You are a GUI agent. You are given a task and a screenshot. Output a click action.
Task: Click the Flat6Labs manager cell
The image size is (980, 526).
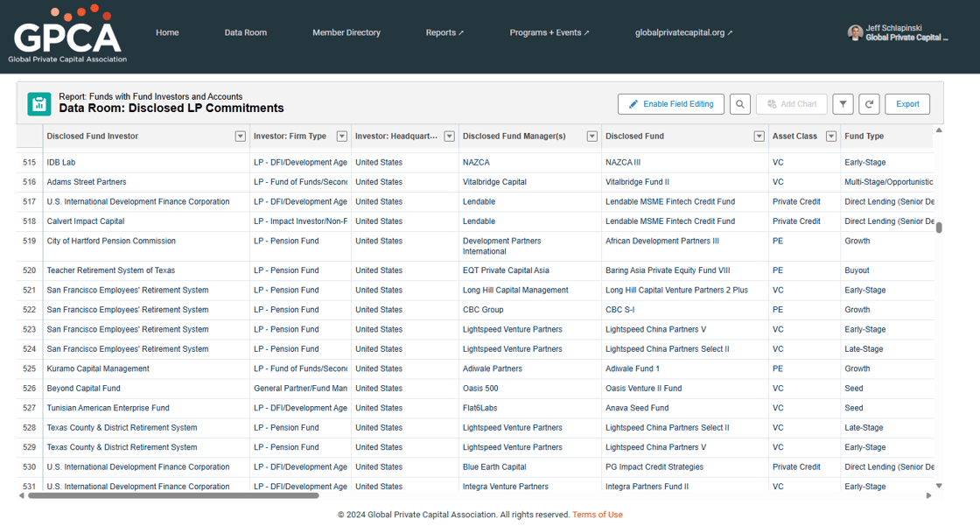coord(530,408)
